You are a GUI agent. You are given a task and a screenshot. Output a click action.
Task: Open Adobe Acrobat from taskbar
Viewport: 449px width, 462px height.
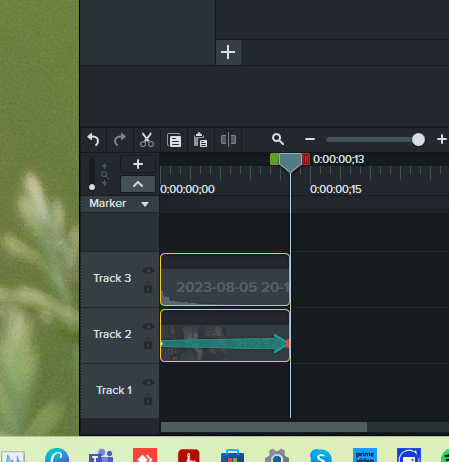[x=189, y=455]
